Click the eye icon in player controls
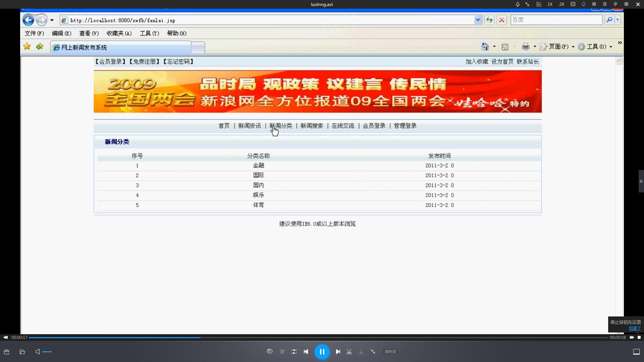This screenshot has height=362, width=644. coord(270,351)
